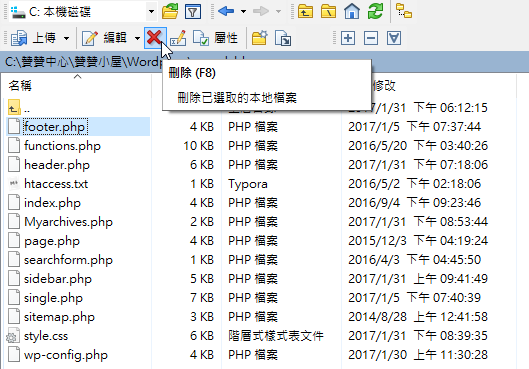Select the file sitemap.php
The width and height of the screenshot is (529, 369).
59,317
